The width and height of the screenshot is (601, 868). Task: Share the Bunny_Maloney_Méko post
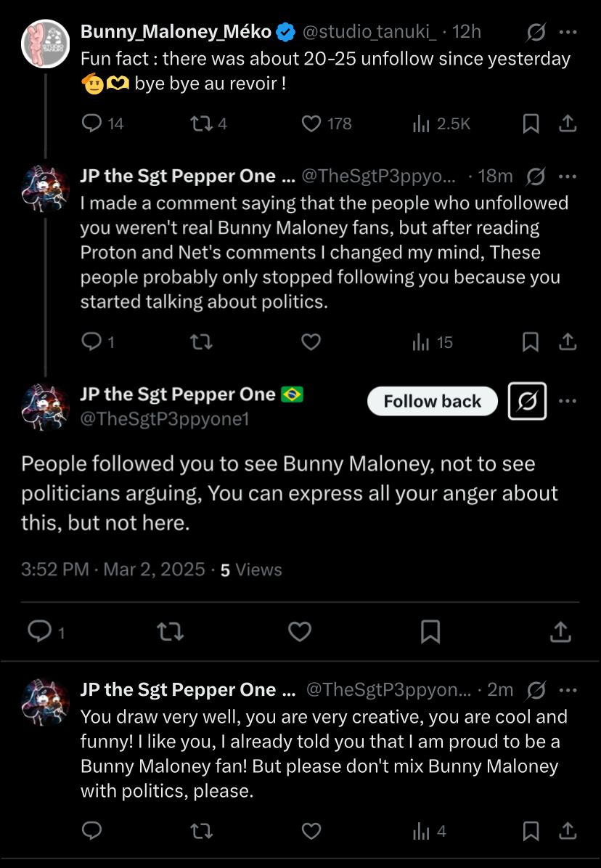pyautogui.click(x=568, y=124)
